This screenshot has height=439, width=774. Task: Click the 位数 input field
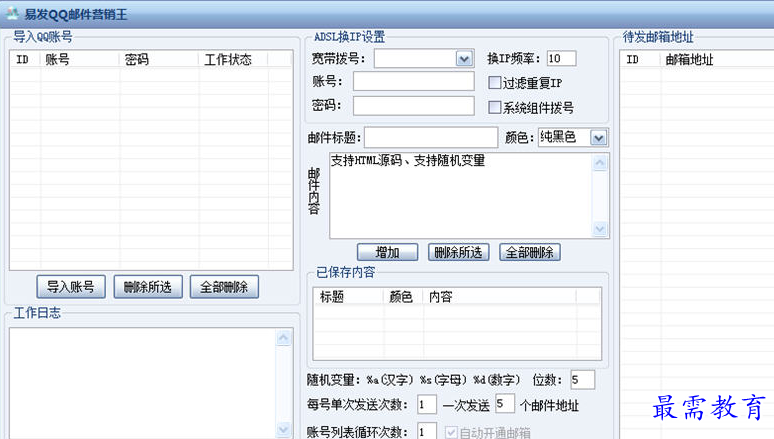point(582,380)
